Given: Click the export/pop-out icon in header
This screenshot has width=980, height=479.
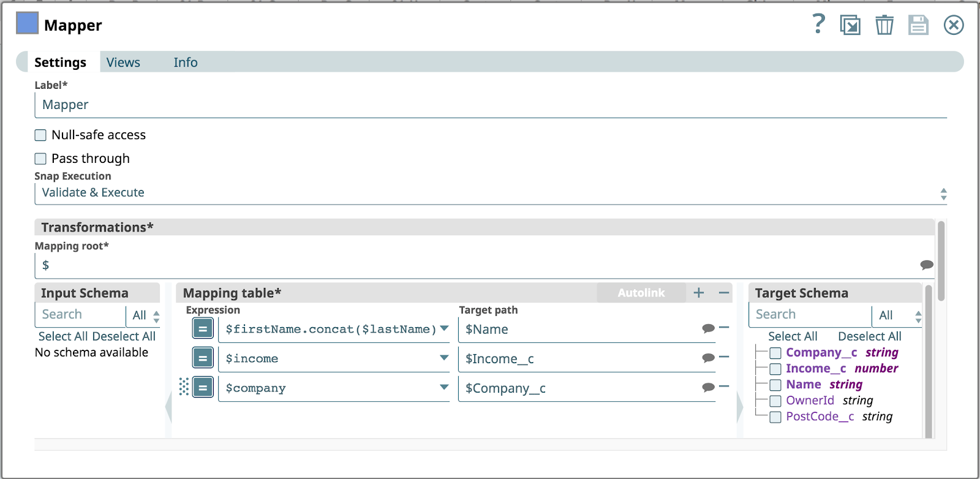Looking at the screenshot, I should (850, 25).
